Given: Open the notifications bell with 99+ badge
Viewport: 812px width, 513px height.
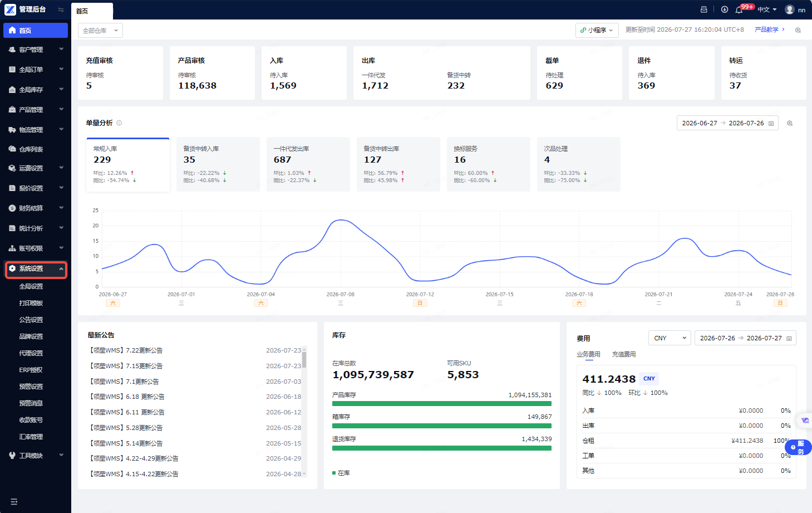Looking at the screenshot, I should 739,9.
